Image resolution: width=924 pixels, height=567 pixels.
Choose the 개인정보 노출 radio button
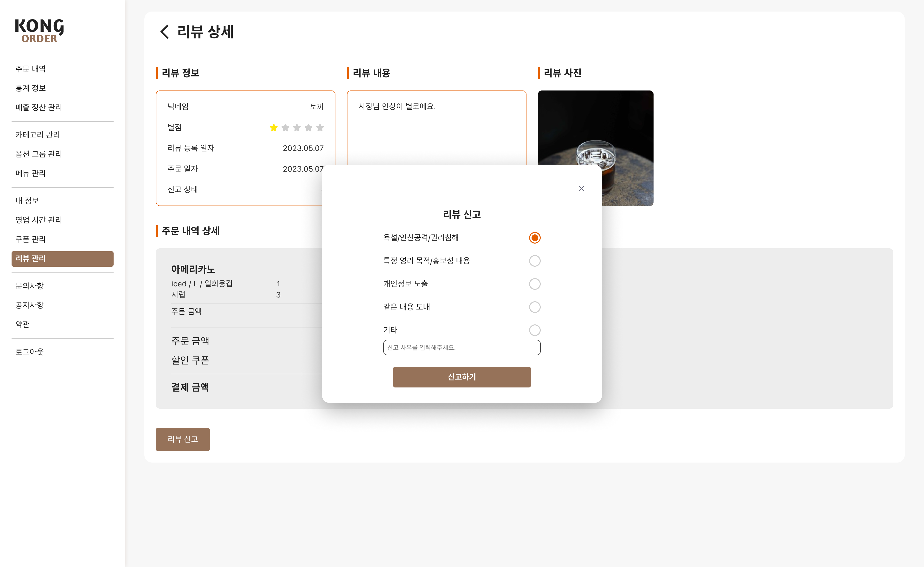tap(534, 284)
